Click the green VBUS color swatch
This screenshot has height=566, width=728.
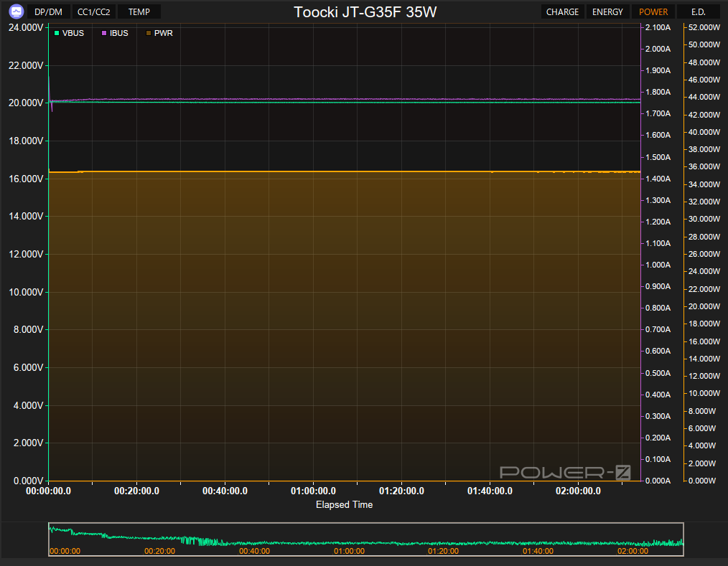[x=57, y=33]
